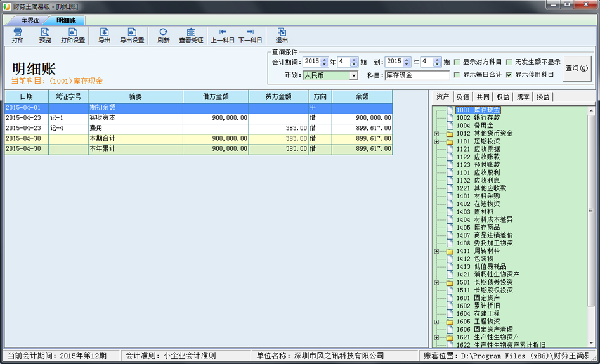Toggle the 无发生额不显示 checkbox
600x364 pixels.
pos(509,62)
